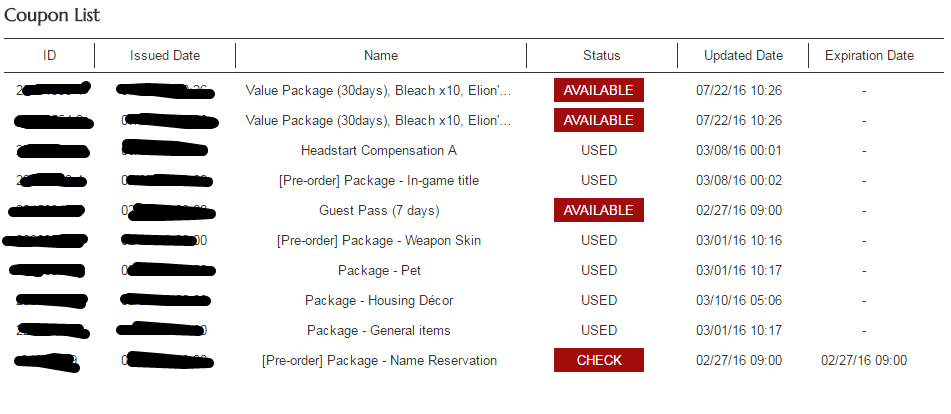Screen dimensions: 951x414
Task: Click the Coupon List heading
Action: [x=52, y=15]
